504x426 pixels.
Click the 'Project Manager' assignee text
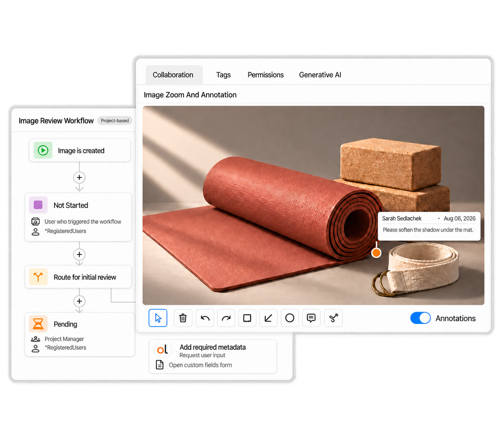pyautogui.click(x=64, y=339)
